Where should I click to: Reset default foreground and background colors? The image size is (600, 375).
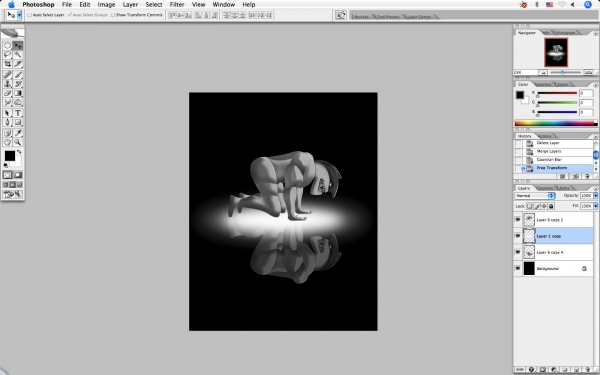pyautogui.click(x=6, y=165)
